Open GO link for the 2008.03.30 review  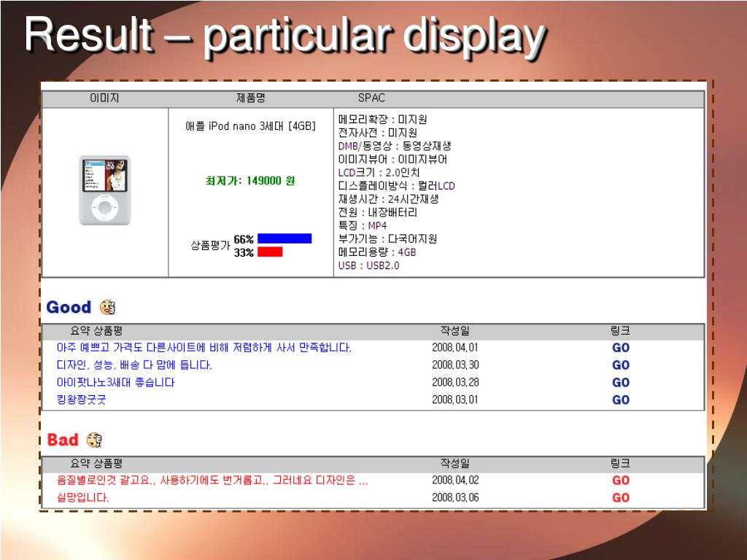[x=621, y=365]
